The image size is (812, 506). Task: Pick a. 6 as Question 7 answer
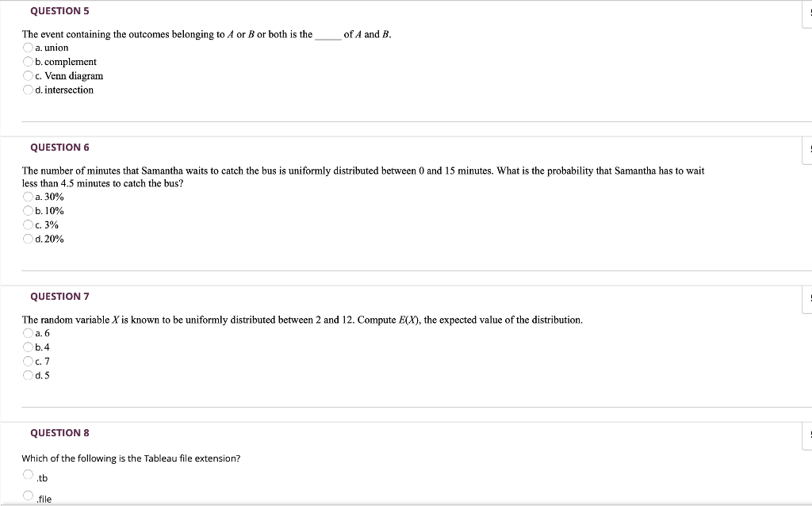coord(27,333)
